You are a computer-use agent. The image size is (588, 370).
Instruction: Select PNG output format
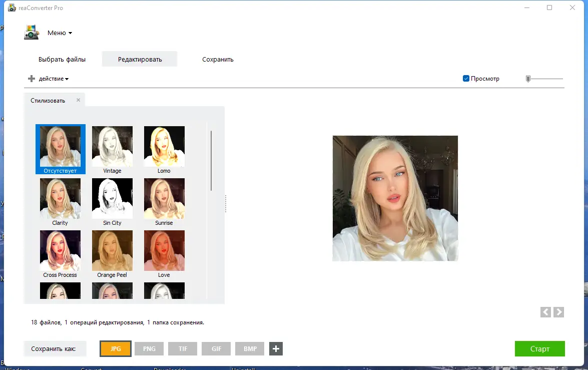pyautogui.click(x=149, y=348)
